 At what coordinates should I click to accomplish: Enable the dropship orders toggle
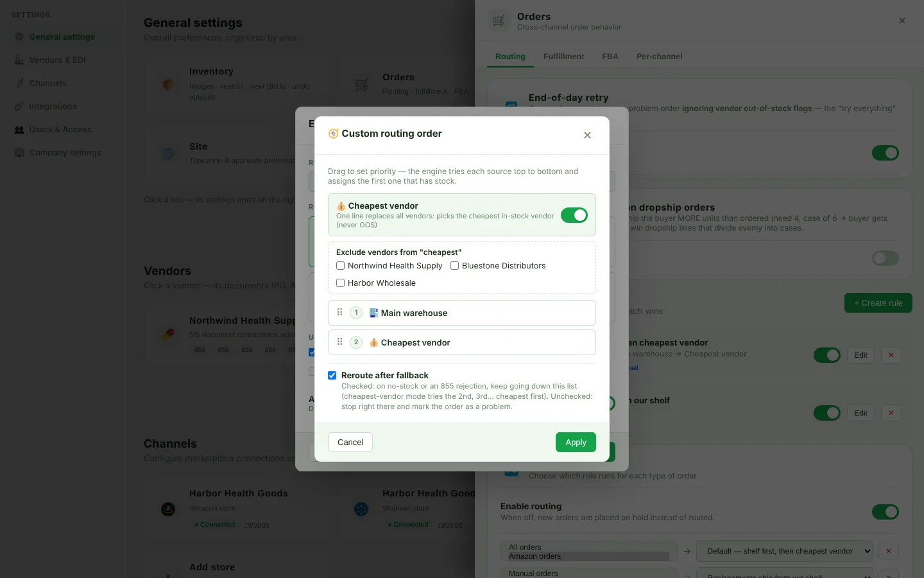click(x=886, y=258)
